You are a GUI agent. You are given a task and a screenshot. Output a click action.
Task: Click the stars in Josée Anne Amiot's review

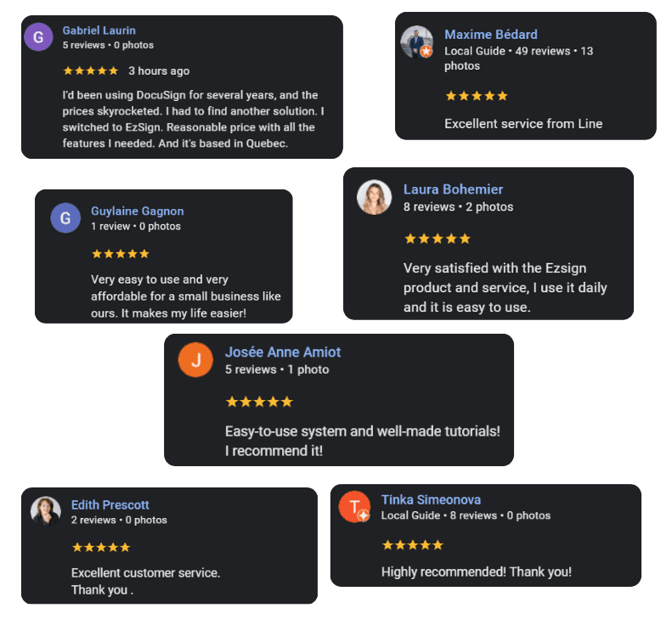click(258, 402)
